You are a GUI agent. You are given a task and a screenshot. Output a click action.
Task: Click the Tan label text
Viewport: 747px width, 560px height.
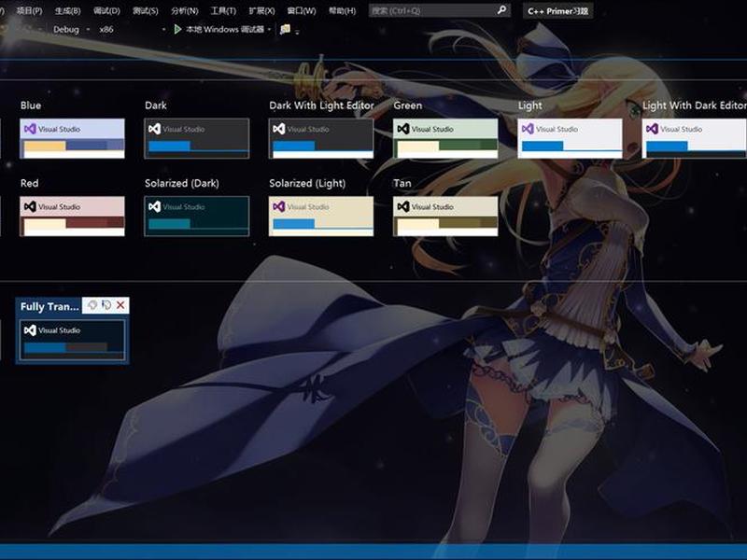tap(402, 183)
